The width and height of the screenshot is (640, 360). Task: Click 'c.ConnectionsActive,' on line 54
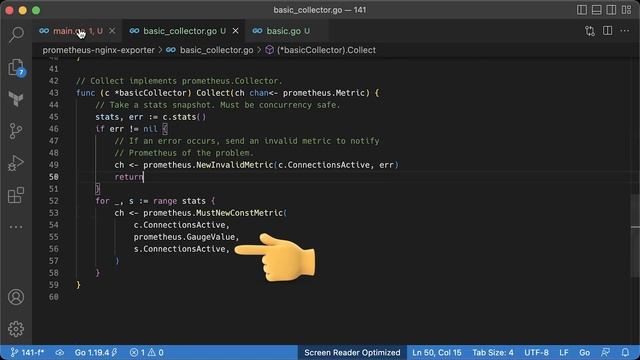182,225
